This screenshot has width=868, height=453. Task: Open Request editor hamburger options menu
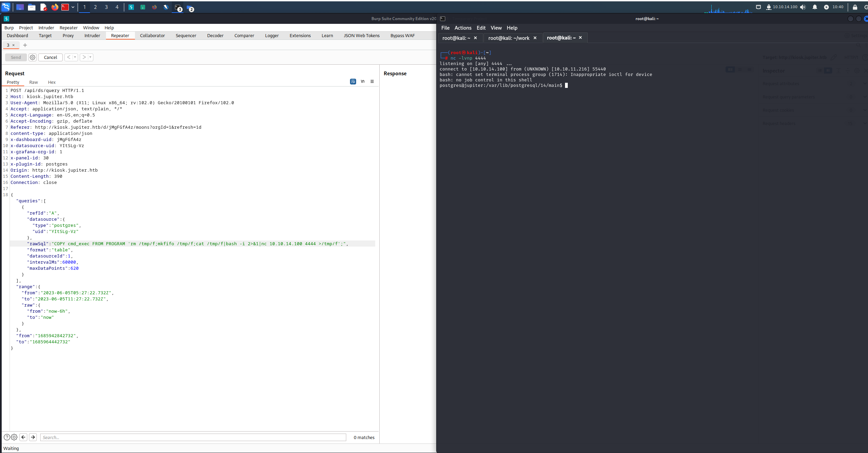[372, 81]
